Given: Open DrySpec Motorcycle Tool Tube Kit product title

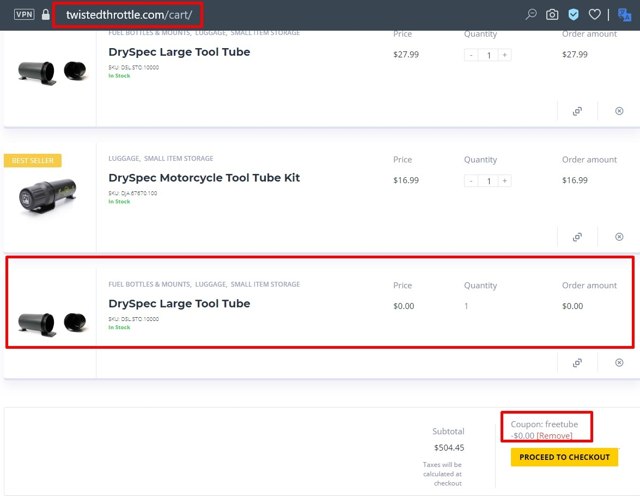Looking at the screenshot, I should tap(204, 178).
